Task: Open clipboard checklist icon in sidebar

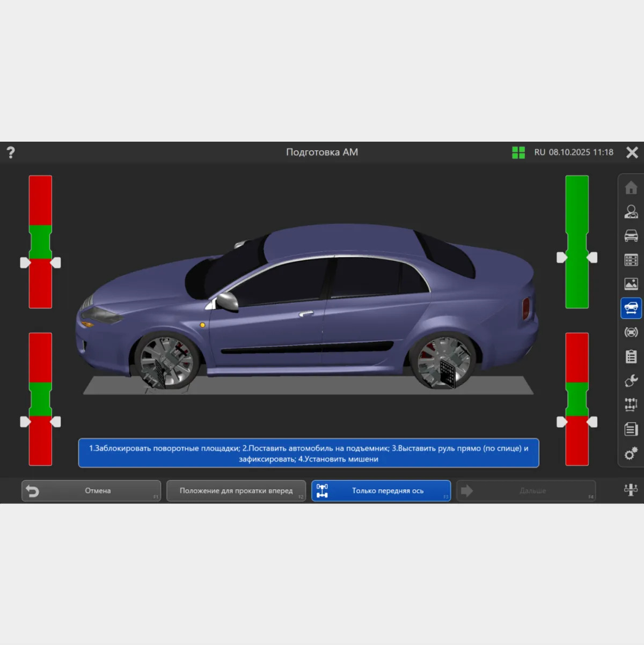Action: click(x=631, y=356)
